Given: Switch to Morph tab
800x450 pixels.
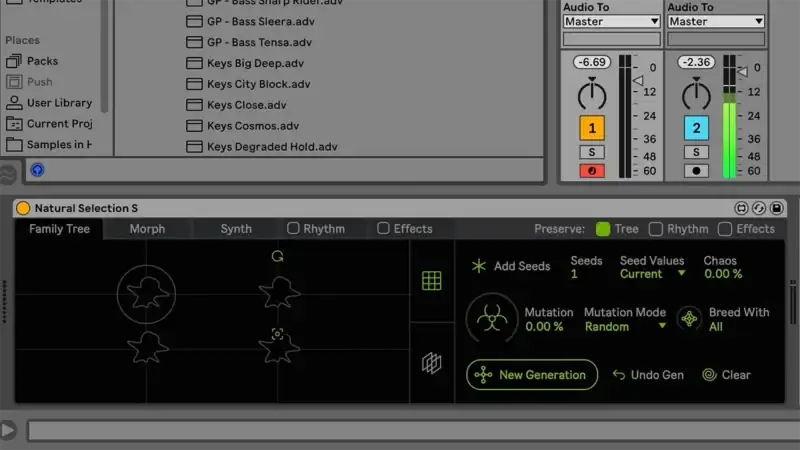Looking at the screenshot, I should [x=147, y=229].
